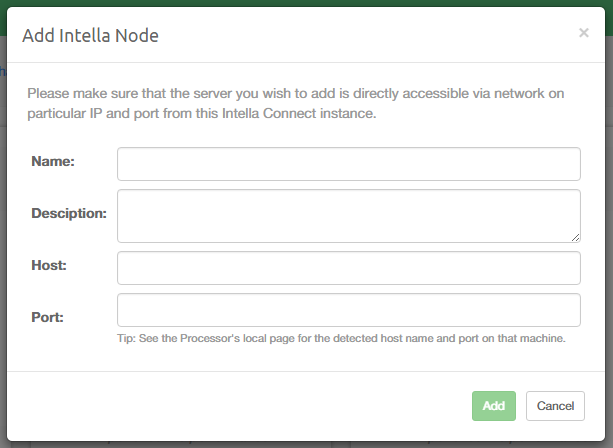Screen dimensions: 613x448
Task: Click the Description textarea resize handle
Action: coord(575,237)
